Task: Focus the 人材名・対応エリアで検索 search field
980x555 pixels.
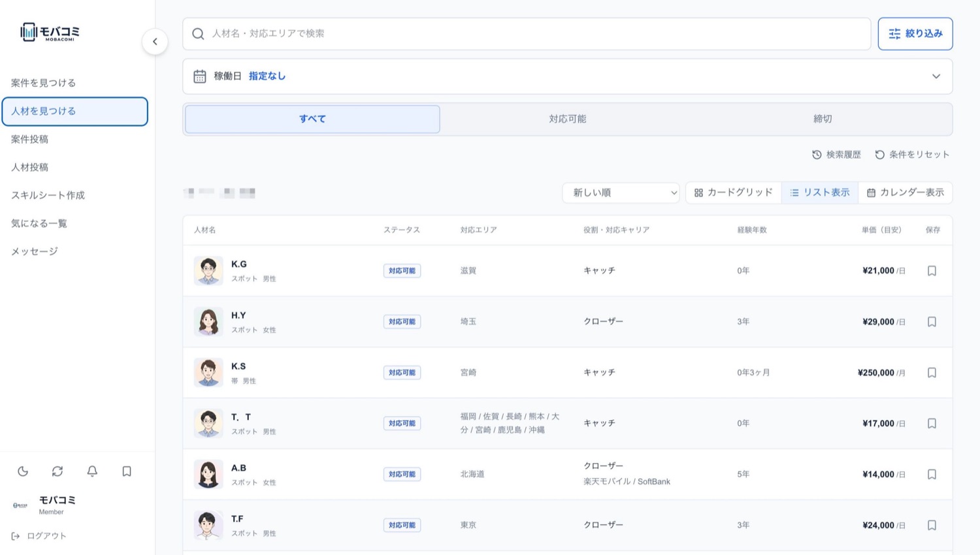Action: pos(527,34)
